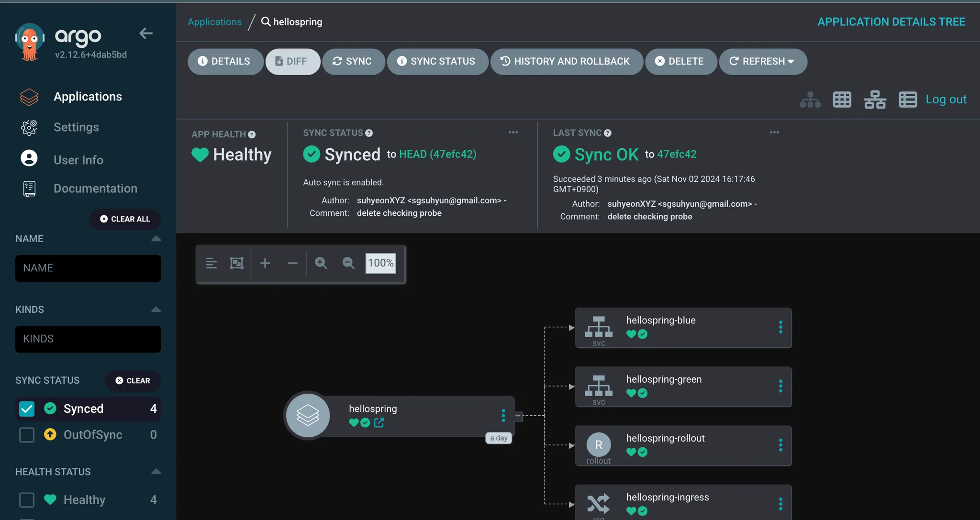980x520 pixels.
Task: Open the History and Rollback tab
Action: [566, 61]
